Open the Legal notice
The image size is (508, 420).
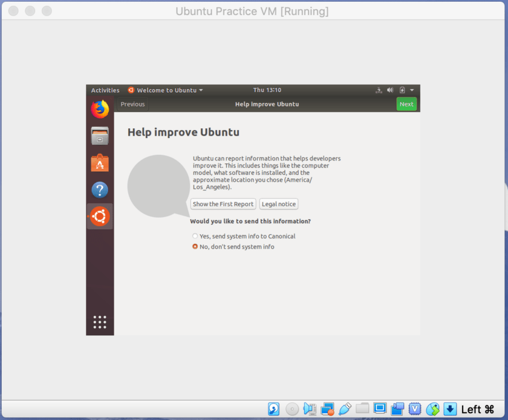coord(279,204)
